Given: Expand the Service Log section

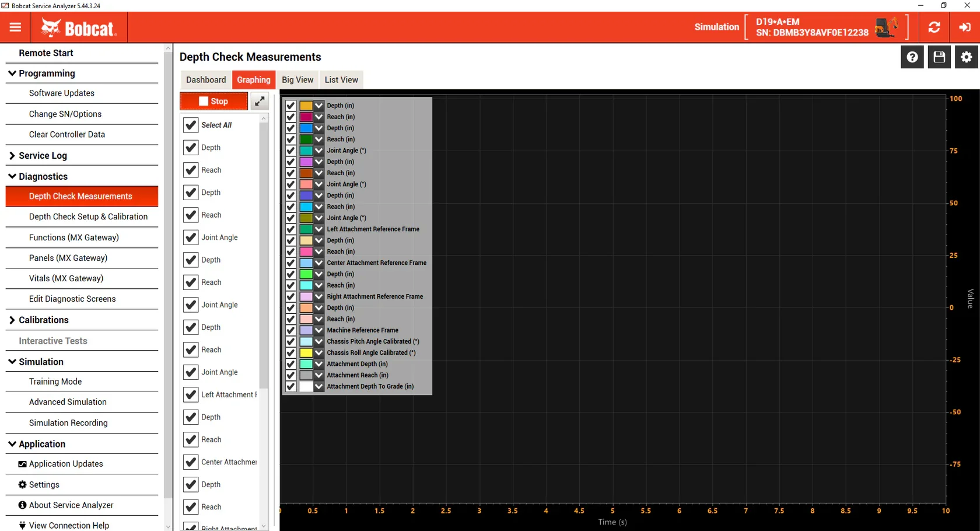Looking at the screenshot, I should pyautogui.click(x=12, y=156).
